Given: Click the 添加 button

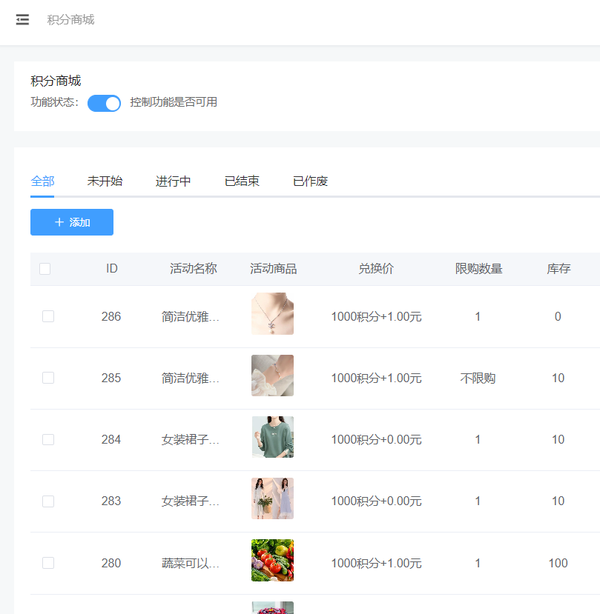Looking at the screenshot, I should point(72,222).
